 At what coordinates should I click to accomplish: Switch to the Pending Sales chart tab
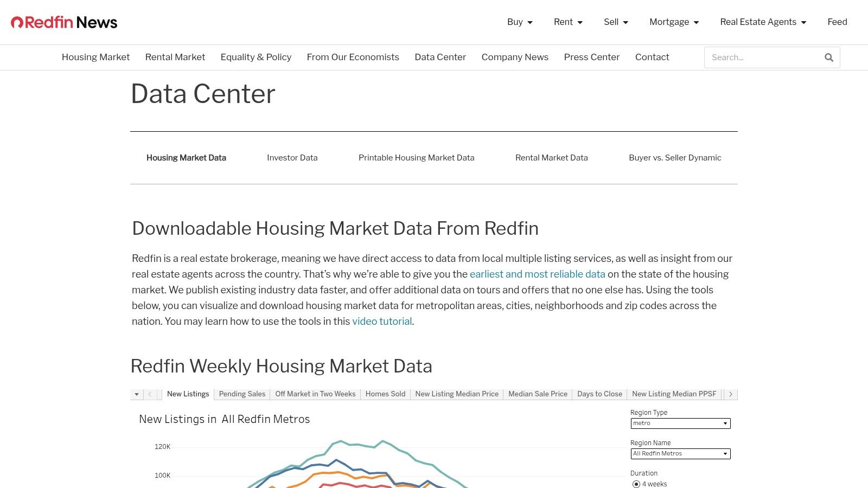pyautogui.click(x=242, y=394)
